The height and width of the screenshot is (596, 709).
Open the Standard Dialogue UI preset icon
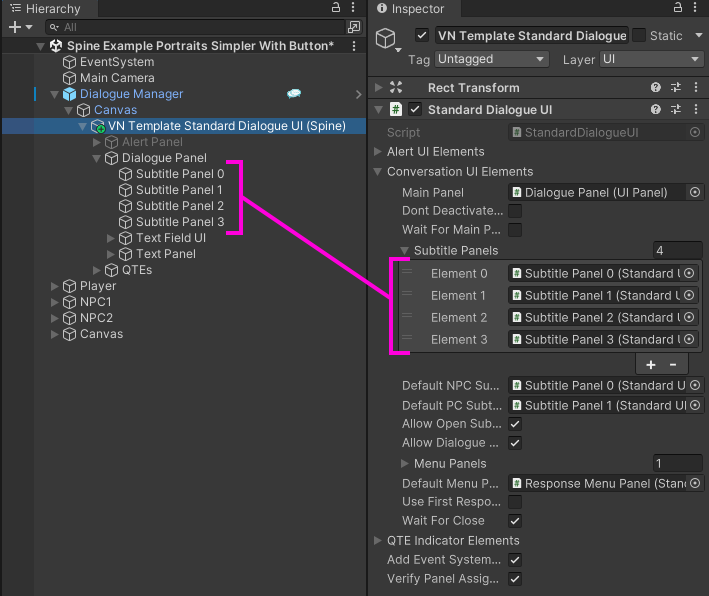click(676, 109)
